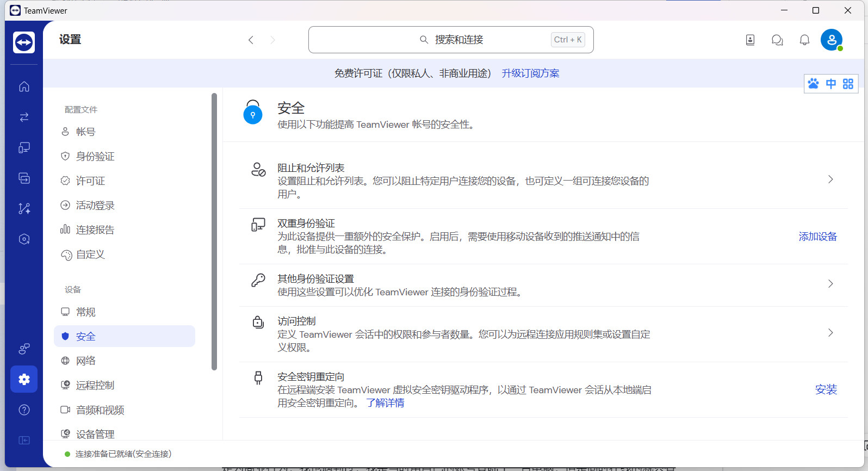
Task: Click the 访问控制 heading
Action: click(296, 321)
